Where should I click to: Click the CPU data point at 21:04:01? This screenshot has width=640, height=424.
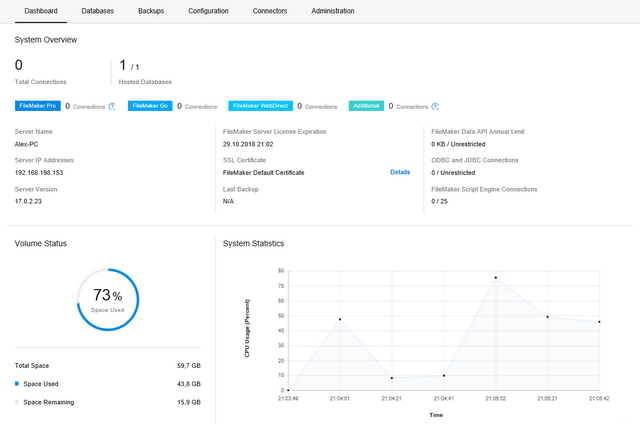point(340,319)
